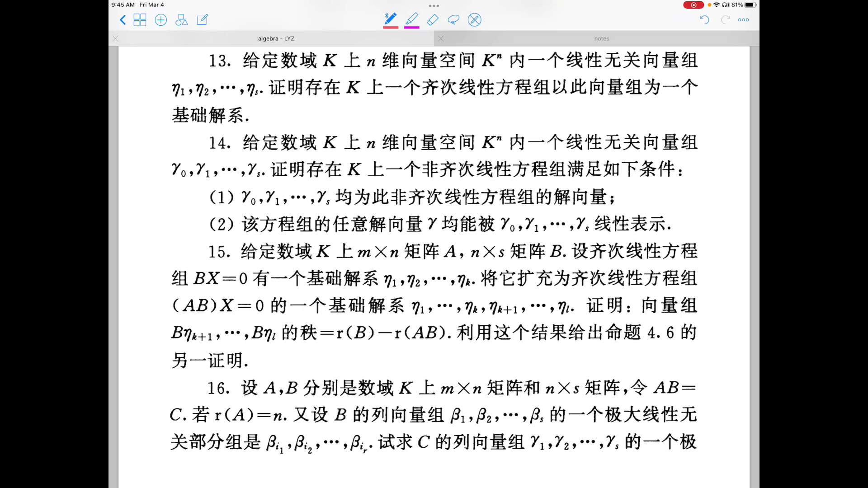Tap the add page plus icon

click(161, 20)
